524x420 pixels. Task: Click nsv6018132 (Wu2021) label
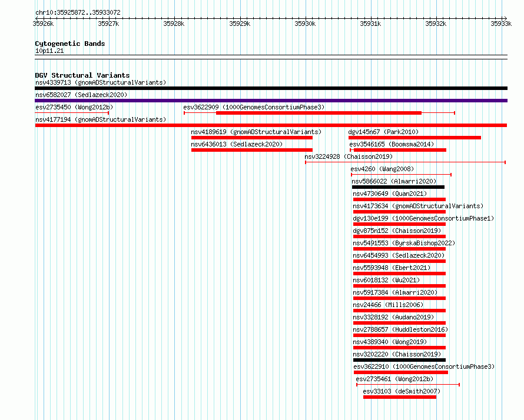tap(386, 280)
